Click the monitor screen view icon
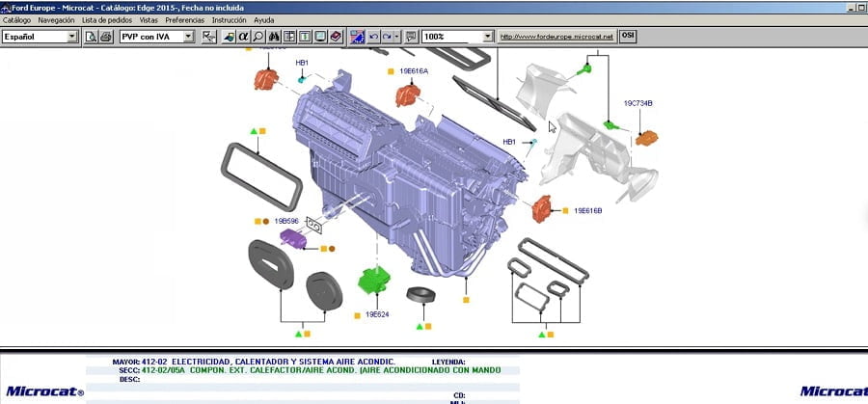This screenshot has height=404, width=868. coord(320,37)
